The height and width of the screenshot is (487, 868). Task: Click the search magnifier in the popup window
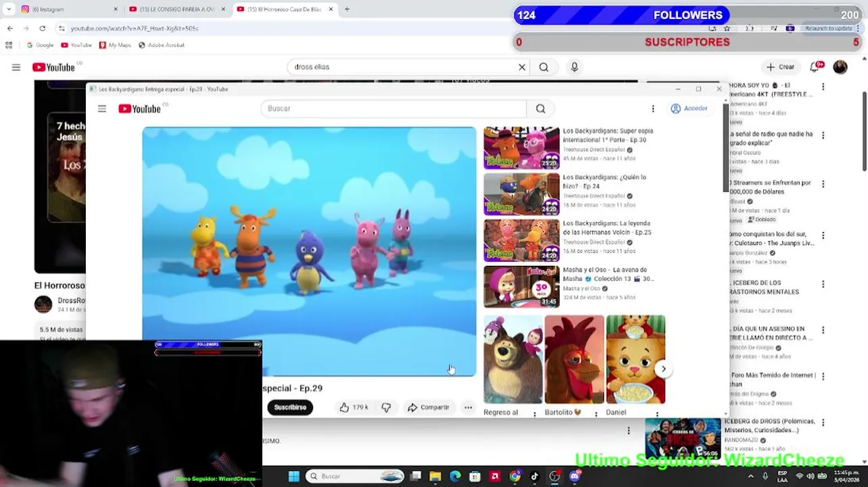pyautogui.click(x=541, y=109)
